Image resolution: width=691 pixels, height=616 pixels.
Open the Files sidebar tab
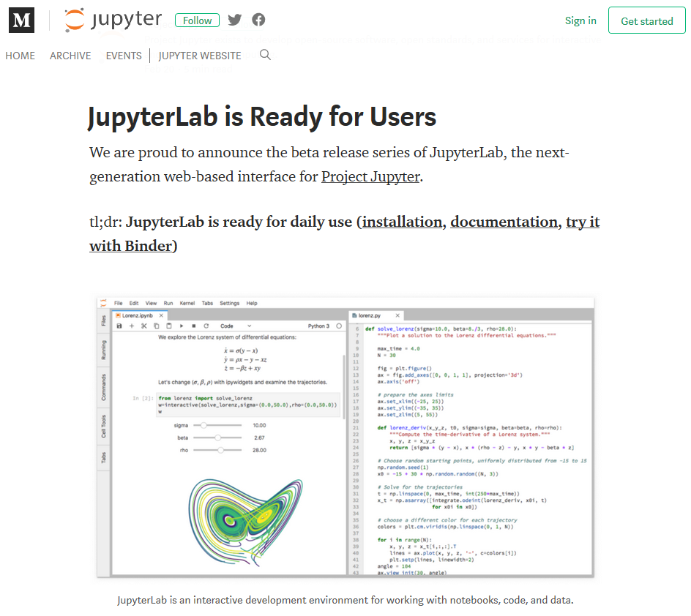[x=103, y=320]
